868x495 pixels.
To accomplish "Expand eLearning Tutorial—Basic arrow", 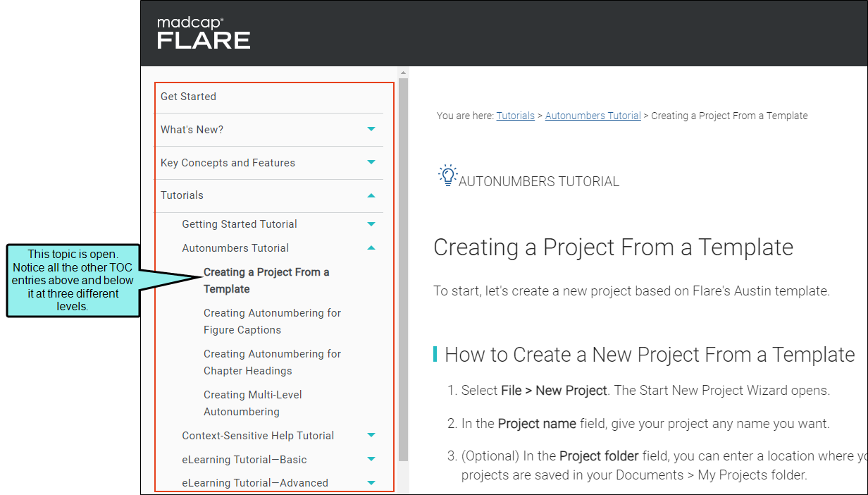I will tap(371, 460).
